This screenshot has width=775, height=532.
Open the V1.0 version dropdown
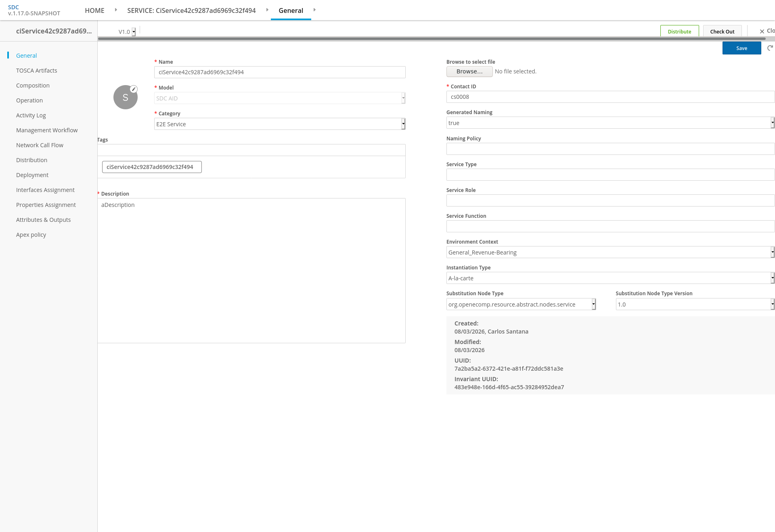point(127,31)
